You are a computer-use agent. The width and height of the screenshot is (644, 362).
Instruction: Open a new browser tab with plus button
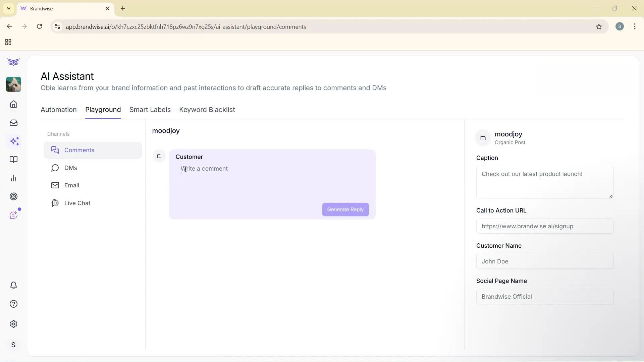tap(123, 8)
